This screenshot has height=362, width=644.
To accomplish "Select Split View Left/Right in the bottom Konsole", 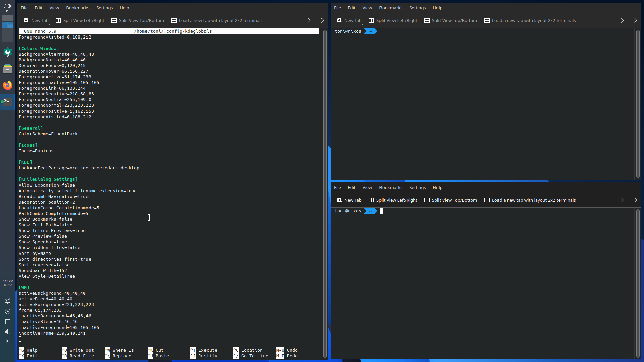I will (393, 200).
